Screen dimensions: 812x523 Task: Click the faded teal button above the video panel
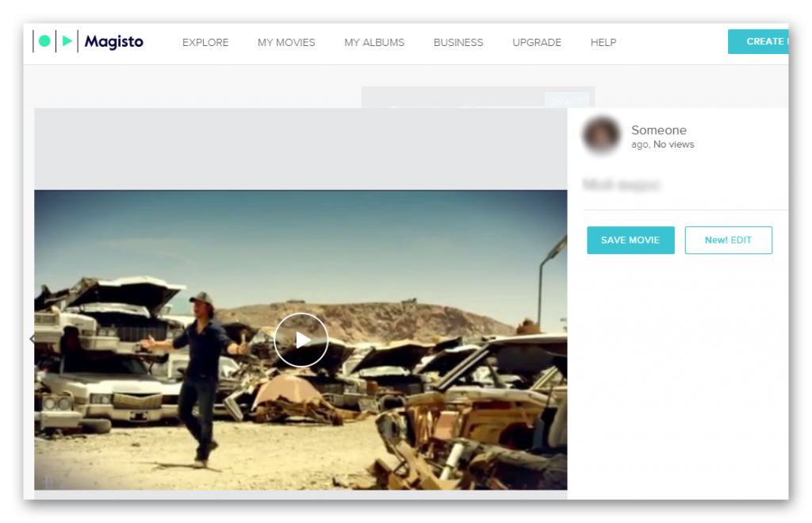click(x=566, y=100)
